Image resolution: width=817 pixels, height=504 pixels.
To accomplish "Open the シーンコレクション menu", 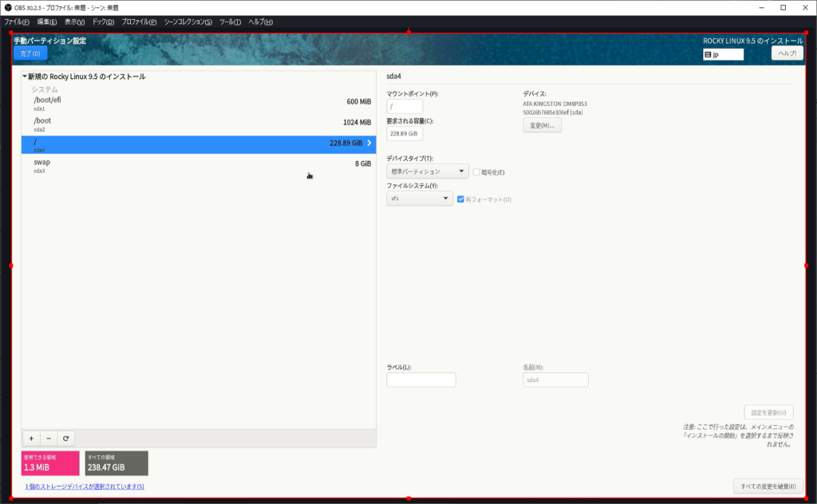I will pos(188,22).
